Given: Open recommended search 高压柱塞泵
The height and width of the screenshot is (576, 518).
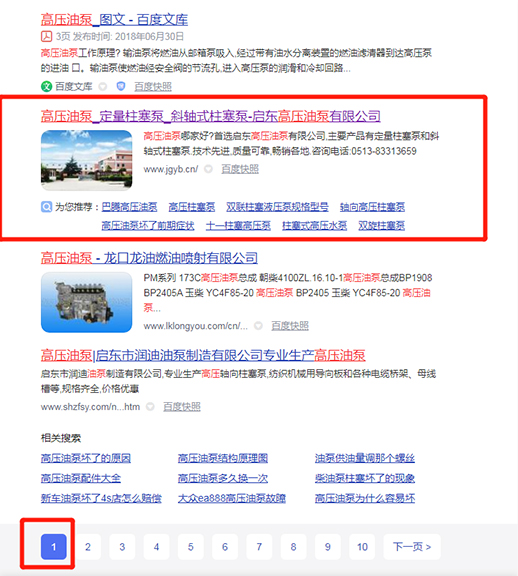Looking at the screenshot, I should coord(192,207).
